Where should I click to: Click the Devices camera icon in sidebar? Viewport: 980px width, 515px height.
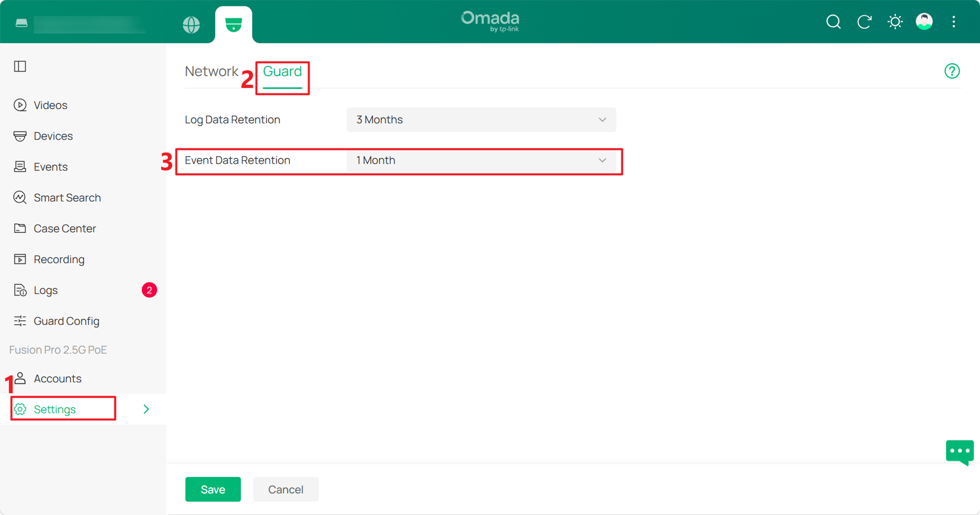tap(20, 136)
